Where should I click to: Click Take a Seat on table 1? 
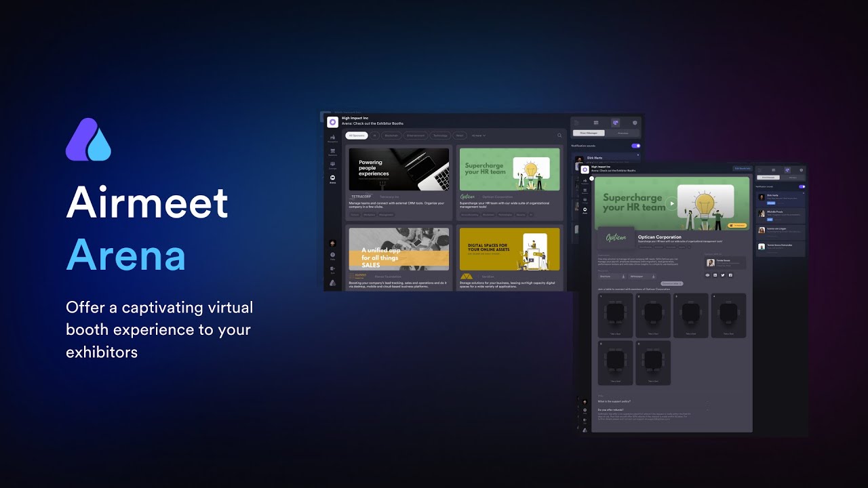[x=615, y=333]
